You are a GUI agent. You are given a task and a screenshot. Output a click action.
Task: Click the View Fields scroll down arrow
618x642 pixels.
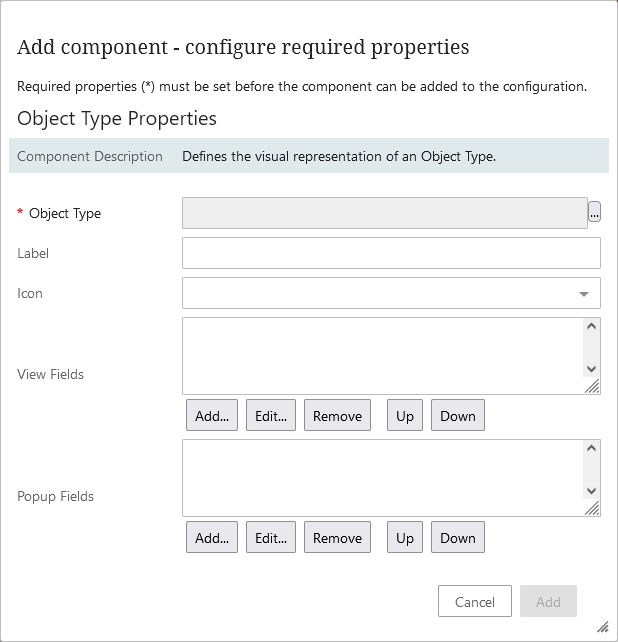(591, 369)
